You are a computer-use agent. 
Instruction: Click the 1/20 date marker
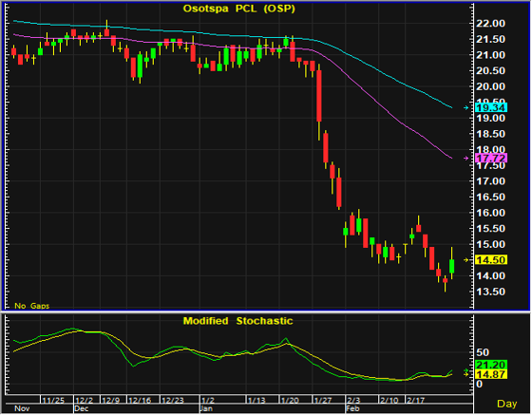290,401
